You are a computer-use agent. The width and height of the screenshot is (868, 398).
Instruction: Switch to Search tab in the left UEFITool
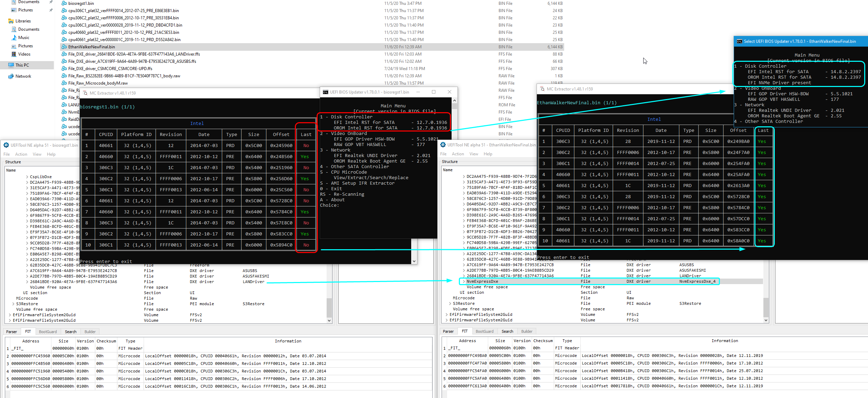click(x=70, y=332)
